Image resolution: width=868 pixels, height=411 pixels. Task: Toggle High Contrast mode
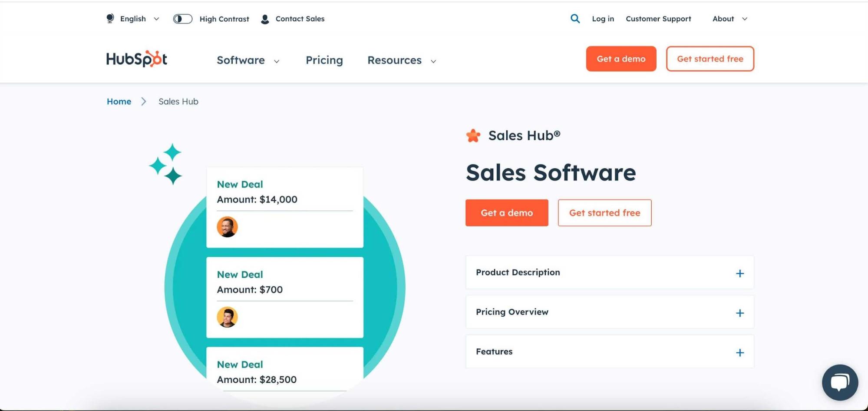click(182, 19)
